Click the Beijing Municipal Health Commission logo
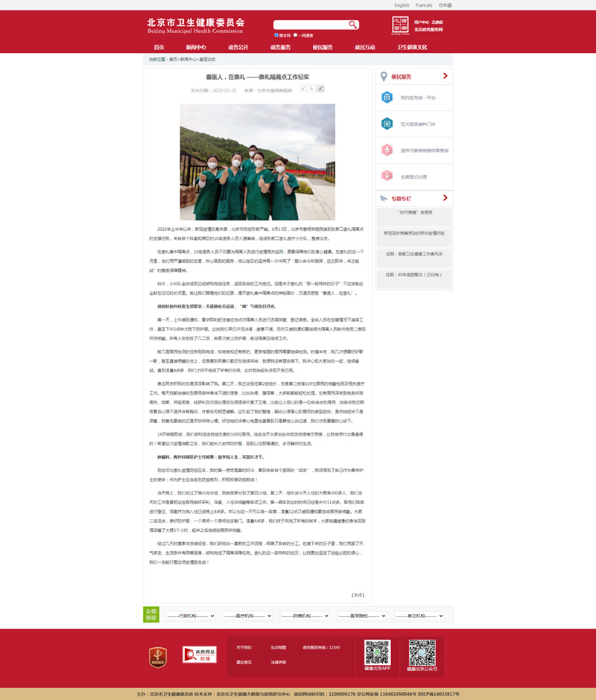This screenshot has width=596, height=700. coord(196,25)
